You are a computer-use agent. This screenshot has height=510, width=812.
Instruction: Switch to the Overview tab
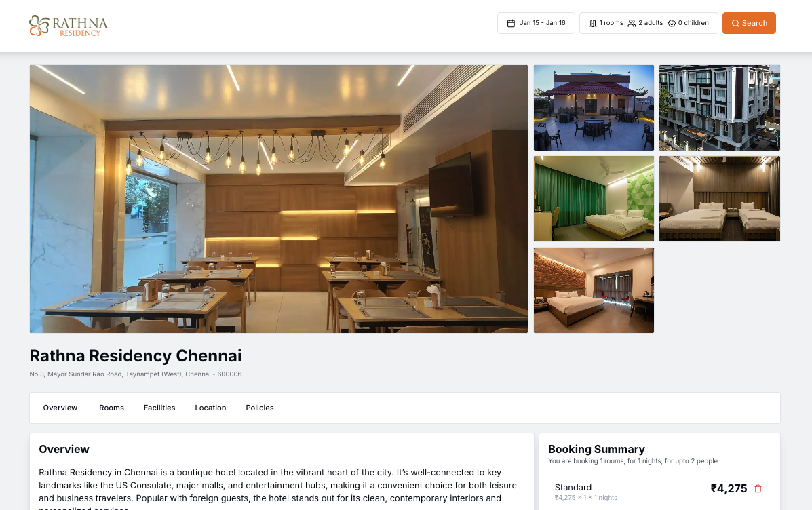[x=60, y=408]
